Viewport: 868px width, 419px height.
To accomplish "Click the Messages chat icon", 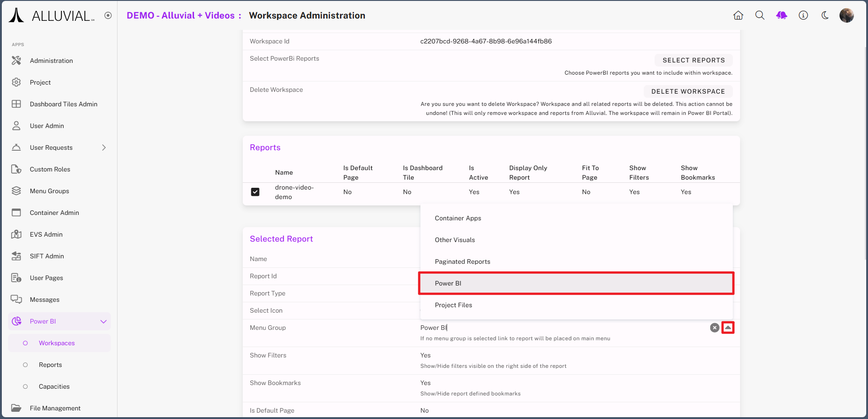I will point(16,300).
